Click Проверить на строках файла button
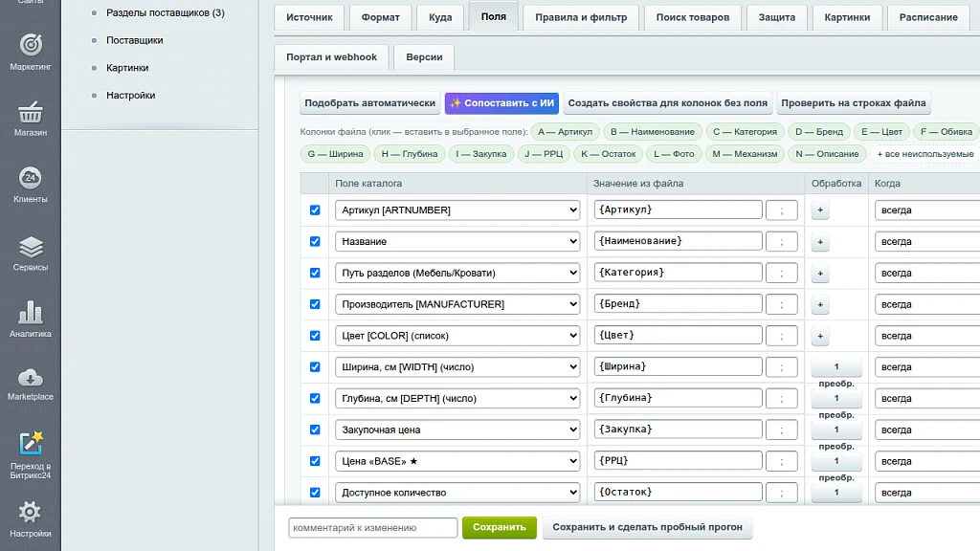Screen dimensions: 980x551 pos(853,103)
